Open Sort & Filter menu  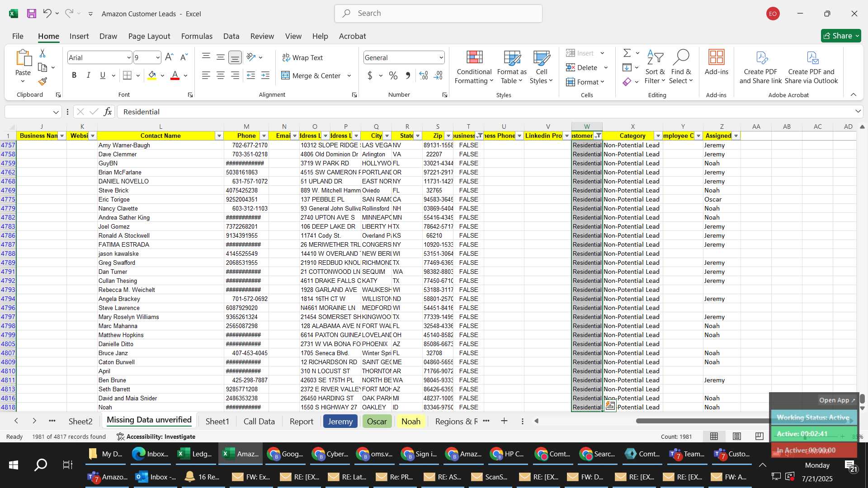click(x=655, y=67)
